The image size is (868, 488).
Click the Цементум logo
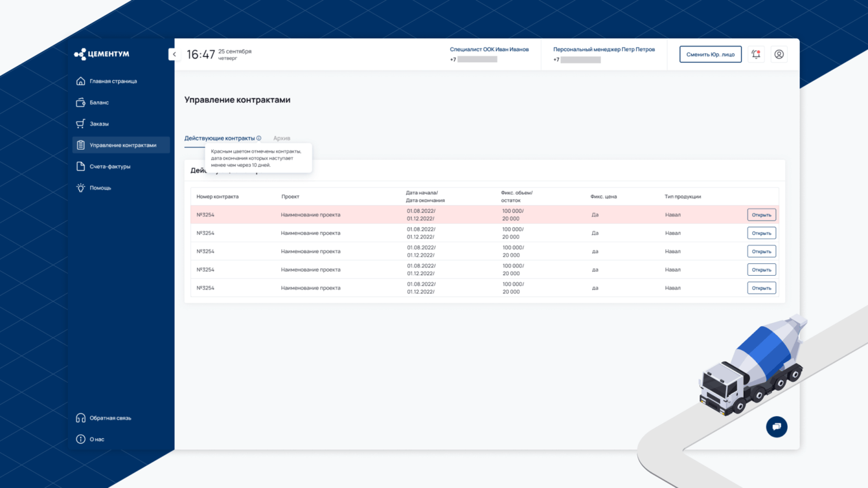click(x=102, y=54)
